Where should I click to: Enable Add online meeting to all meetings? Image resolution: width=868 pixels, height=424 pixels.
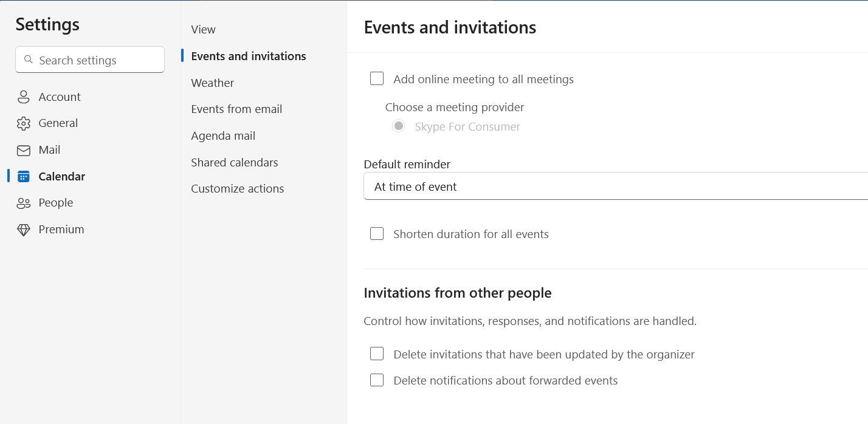pyautogui.click(x=377, y=79)
